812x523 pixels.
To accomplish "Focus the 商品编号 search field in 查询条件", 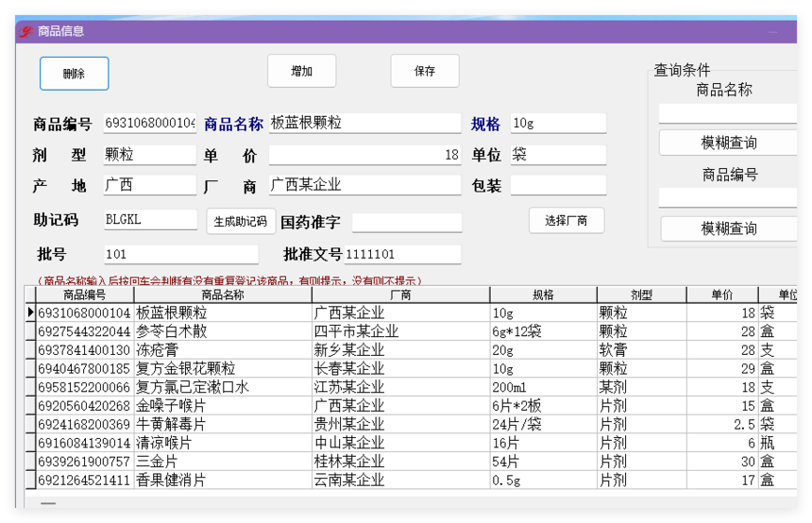I will tap(728, 198).
